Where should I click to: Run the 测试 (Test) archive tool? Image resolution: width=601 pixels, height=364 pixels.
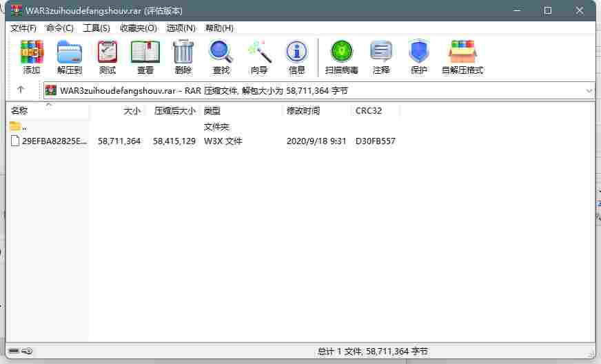point(108,57)
